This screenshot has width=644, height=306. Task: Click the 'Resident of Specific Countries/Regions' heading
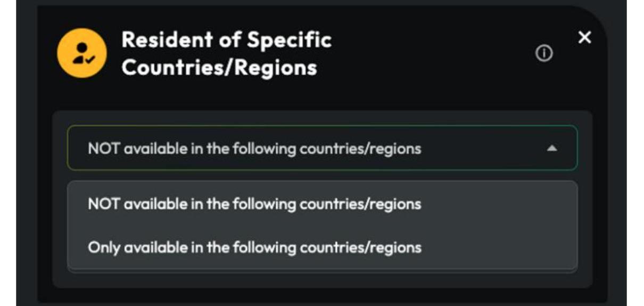226,53
